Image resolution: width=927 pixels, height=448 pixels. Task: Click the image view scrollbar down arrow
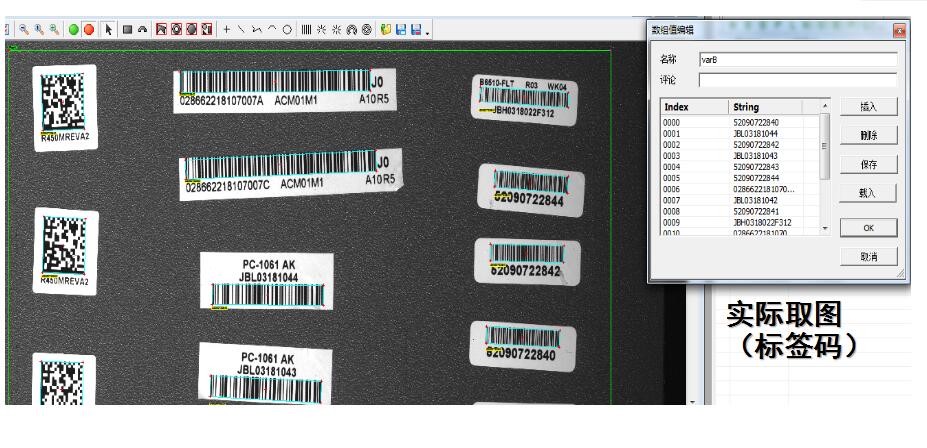(693, 402)
